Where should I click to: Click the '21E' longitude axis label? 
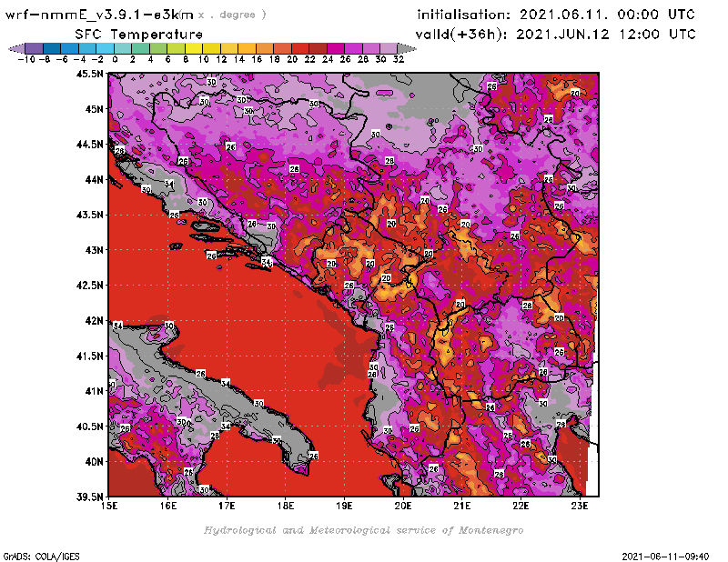462,506
